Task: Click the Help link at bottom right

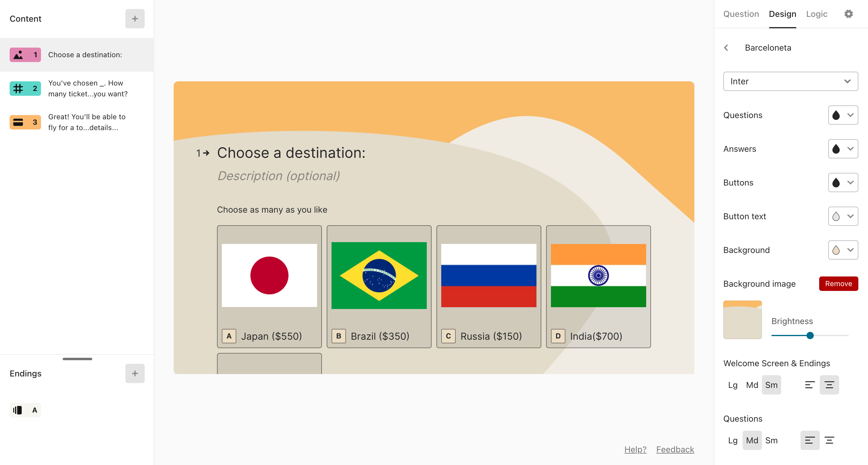Action: [x=636, y=449]
